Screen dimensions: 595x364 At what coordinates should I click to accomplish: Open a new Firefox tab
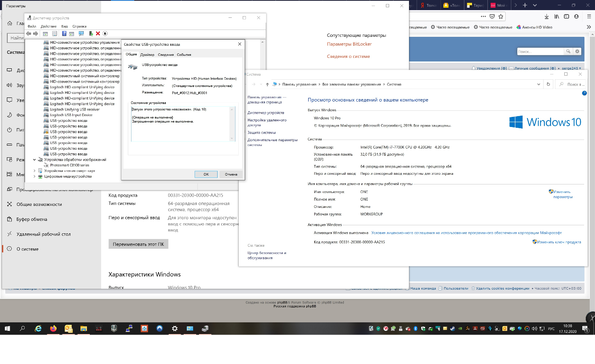(525, 5)
